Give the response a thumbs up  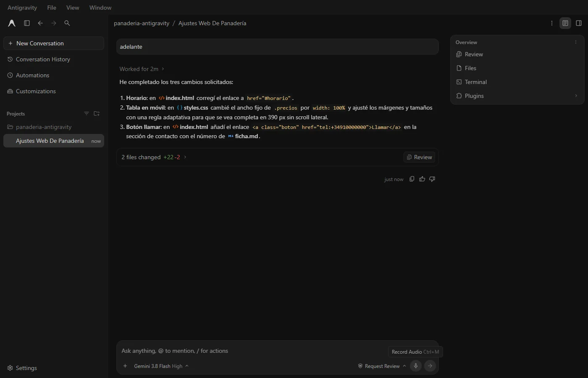(422, 179)
